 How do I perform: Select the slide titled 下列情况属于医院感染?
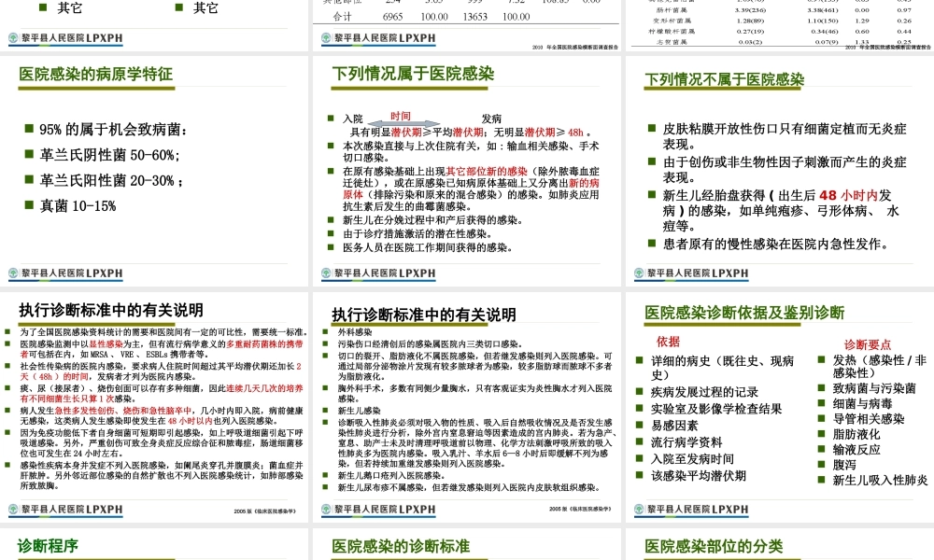466,172
